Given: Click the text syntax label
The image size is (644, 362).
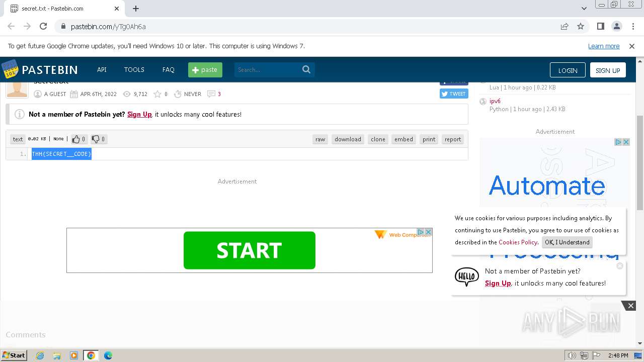Looking at the screenshot, I should (x=18, y=139).
